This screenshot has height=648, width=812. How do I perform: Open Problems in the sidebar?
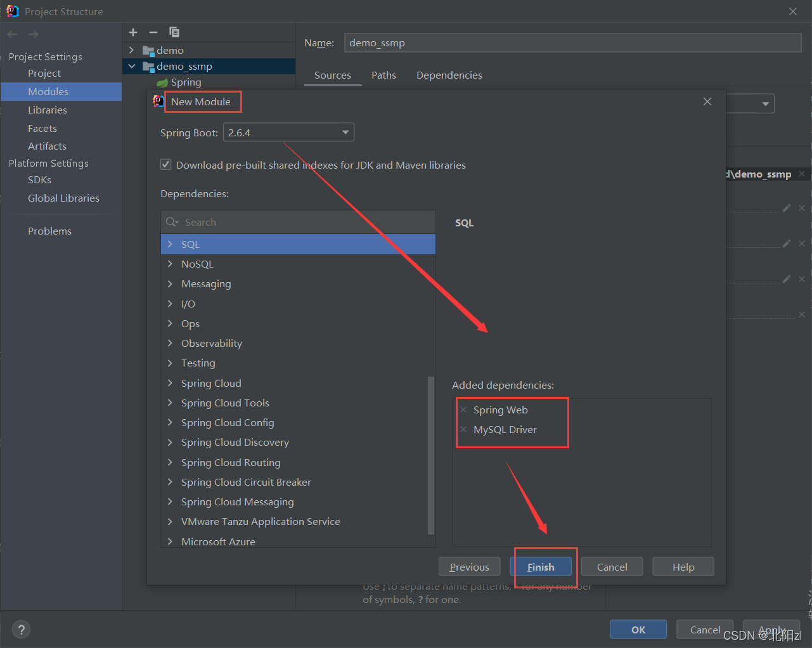point(49,231)
